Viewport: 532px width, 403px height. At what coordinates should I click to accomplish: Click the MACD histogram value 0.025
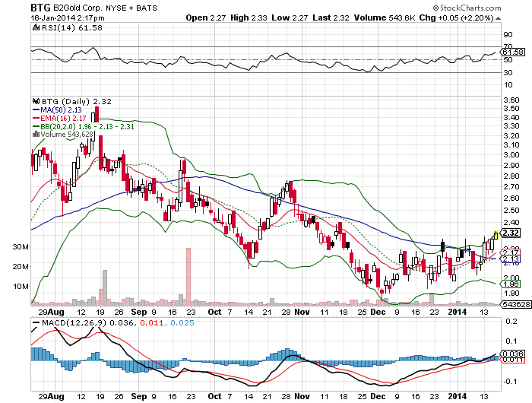(182, 322)
